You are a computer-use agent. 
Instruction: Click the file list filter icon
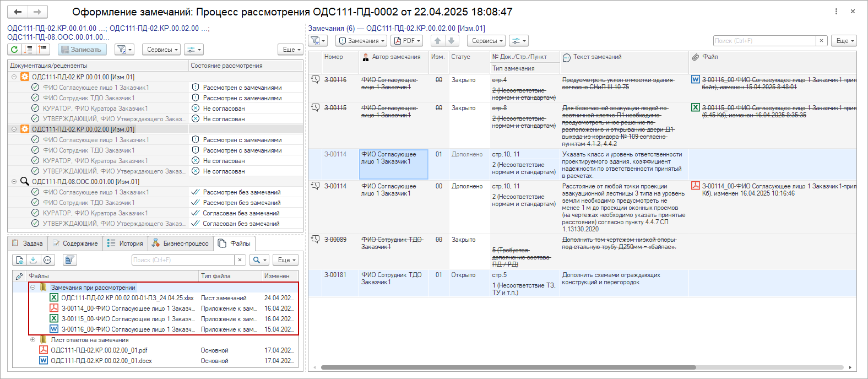pos(69,260)
